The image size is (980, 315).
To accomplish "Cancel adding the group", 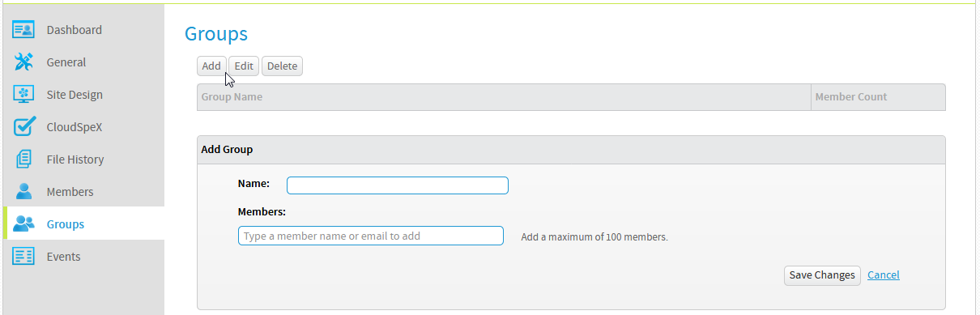I will click(x=884, y=275).
